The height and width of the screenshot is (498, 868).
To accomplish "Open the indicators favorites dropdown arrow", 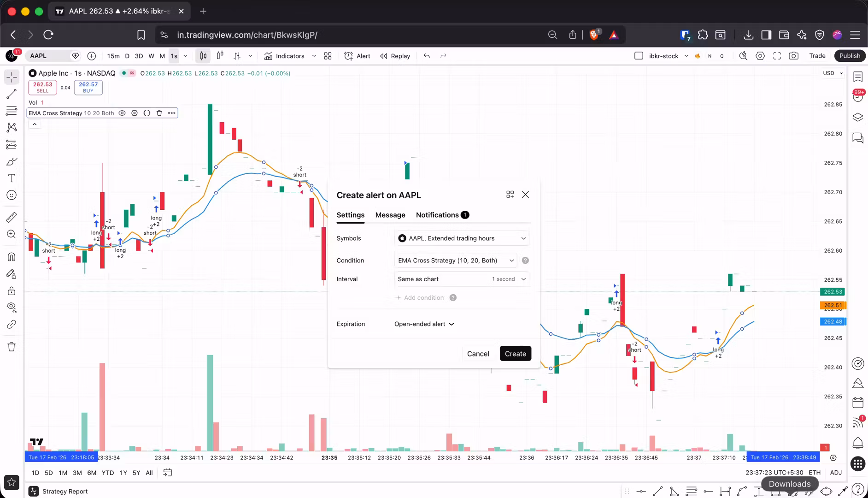I will [x=314, y=56].
